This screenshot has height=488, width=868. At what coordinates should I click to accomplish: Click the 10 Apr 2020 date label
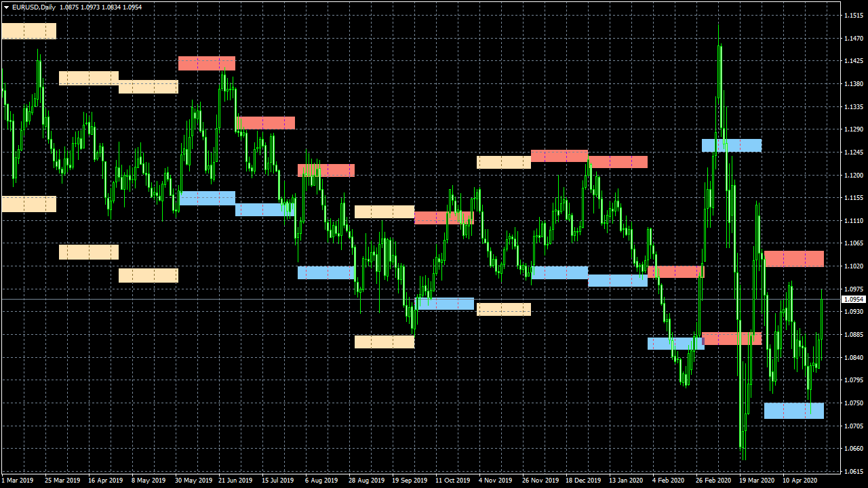[800, 481]
